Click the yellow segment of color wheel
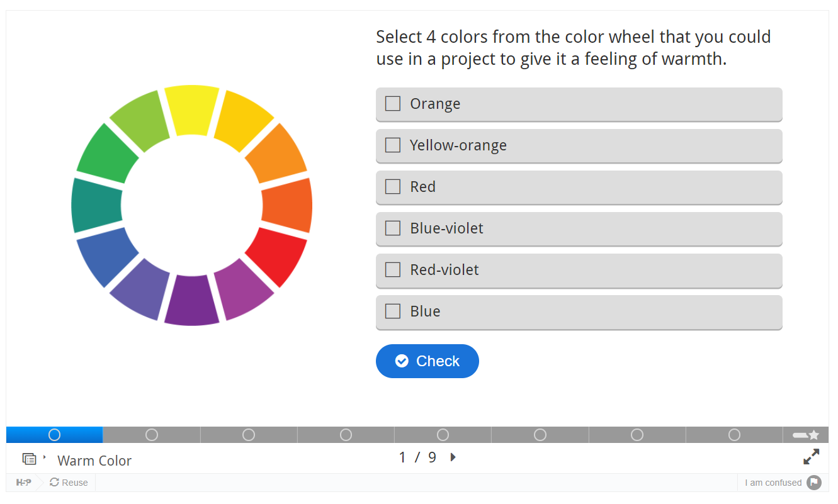 click(192, 109)
